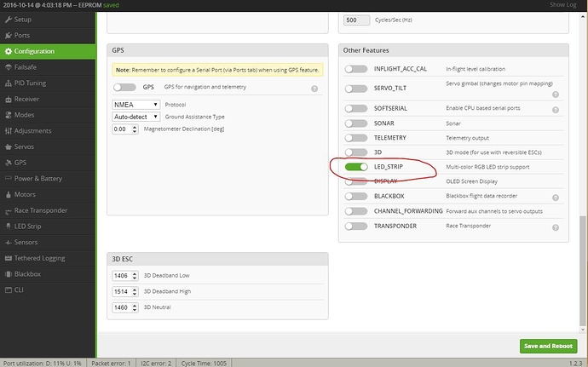The height and width of the screenshot is (367, 588).
Task: Enable DISPLAY OLED switch
Action: [356, 182]
